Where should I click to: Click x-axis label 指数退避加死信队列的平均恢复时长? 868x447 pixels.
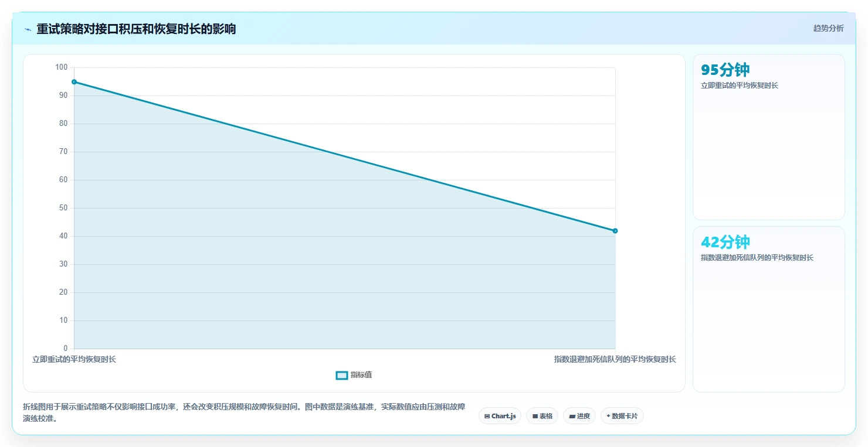(x=615, y=359)
